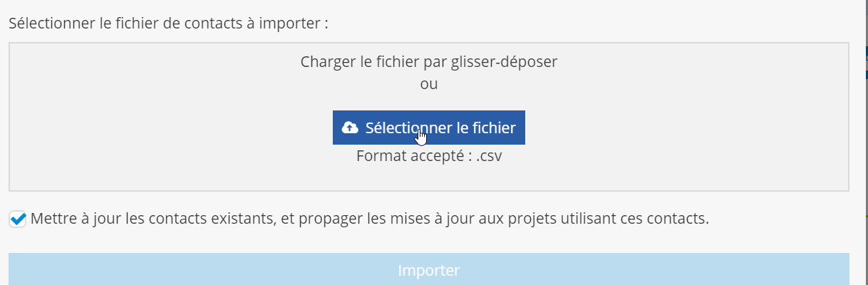This screenshot has height=285, width=868.
Task: Click the cloud upload icon
Action: coord(350,128)
